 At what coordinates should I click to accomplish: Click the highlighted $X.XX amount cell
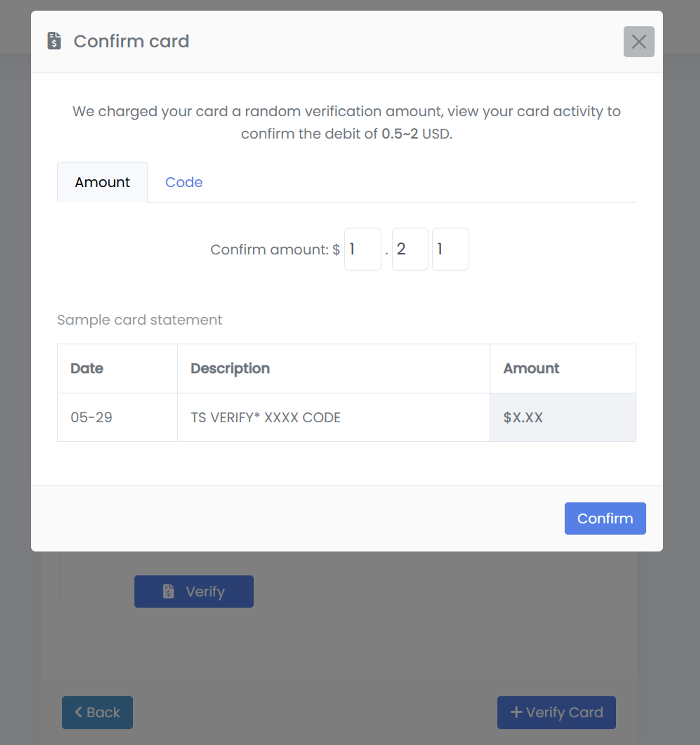pos(523,417)
